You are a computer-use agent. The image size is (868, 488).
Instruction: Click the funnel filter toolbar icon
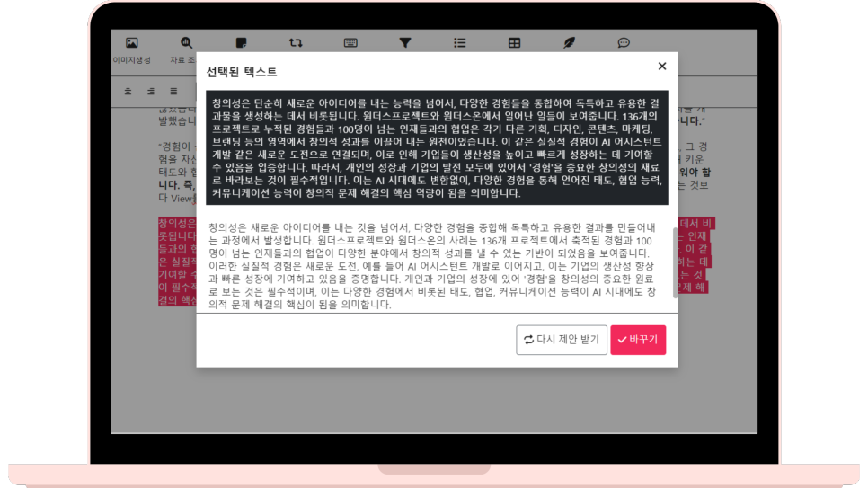click(405, 42)
